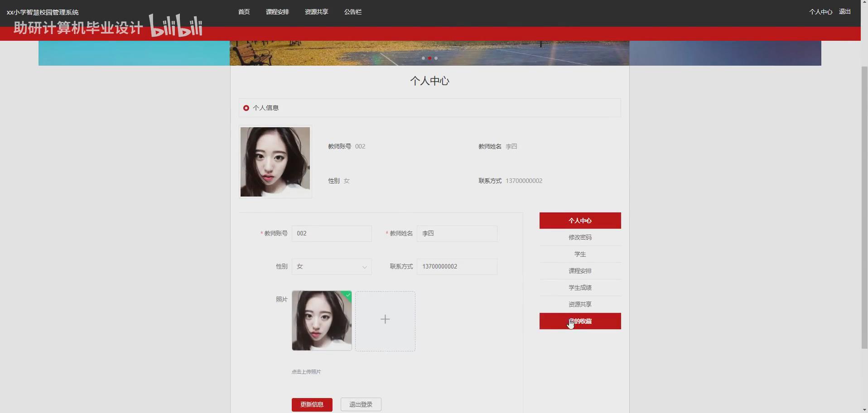Select the middle red carousel dot
Image resolution: width=868 pixels, height=413 pixels.
[429, 58]
